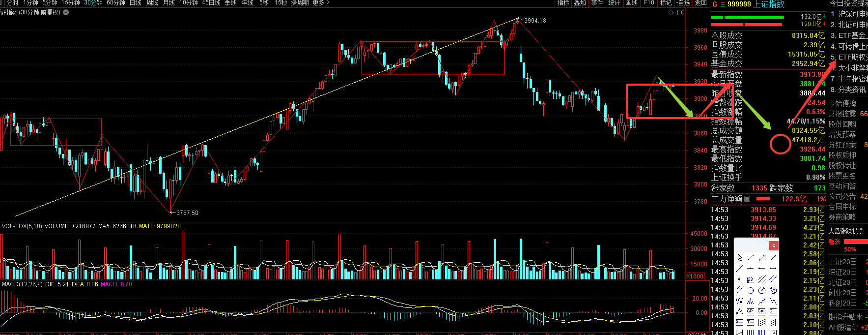Switch to the 60分钟 period tab
The height and width of the screenshot is (335, 868).
(116, 3)
